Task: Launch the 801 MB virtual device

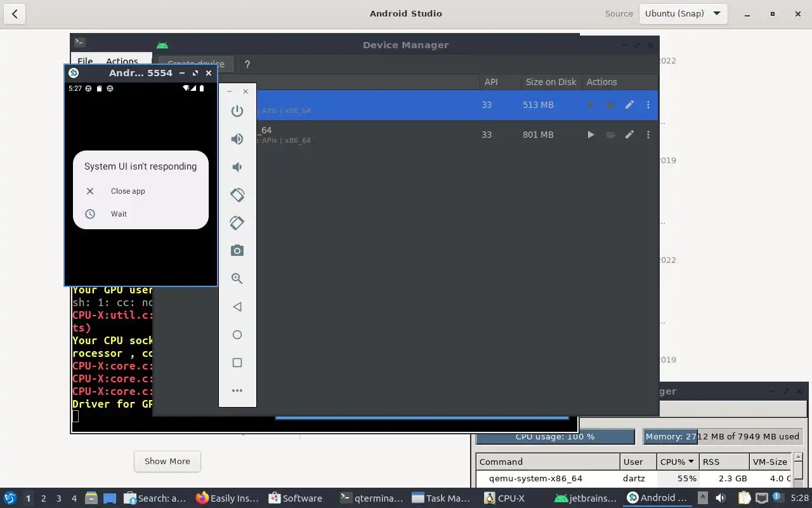Action: click(x=591, y=135)
